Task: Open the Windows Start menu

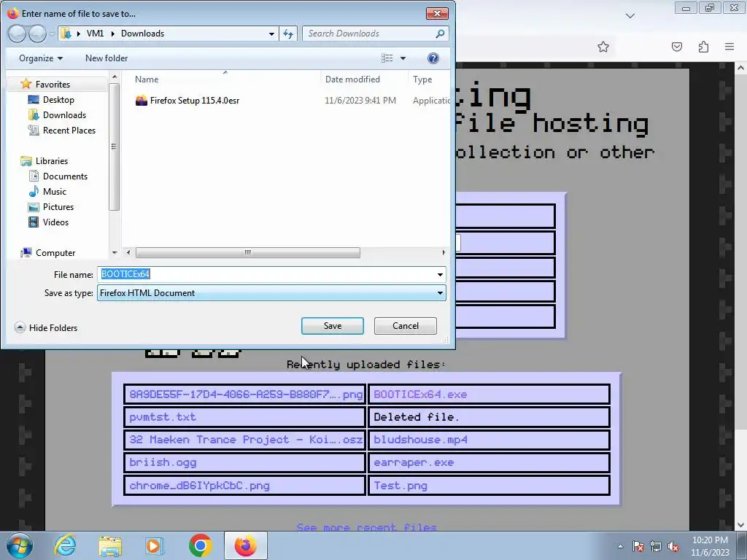Action: pyautogui.click(x=19, y=545)
